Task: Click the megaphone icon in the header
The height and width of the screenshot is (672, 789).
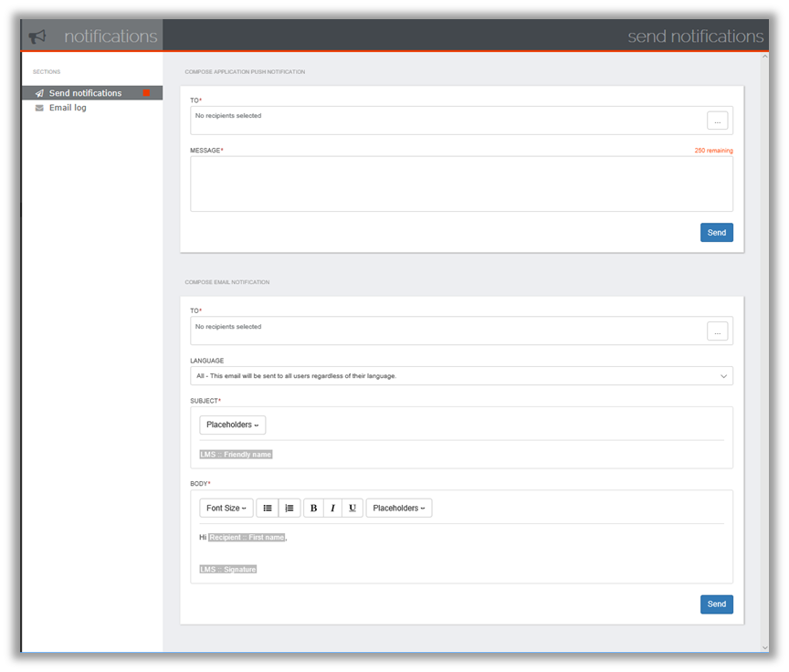Action: (x=37, y=35)
